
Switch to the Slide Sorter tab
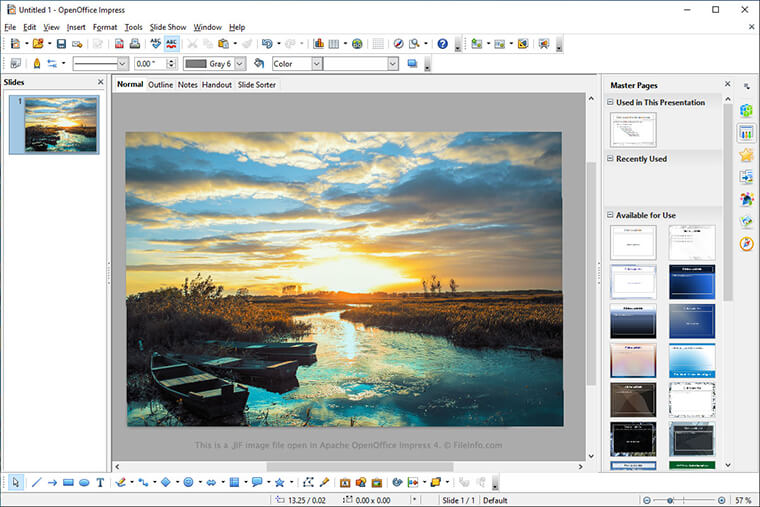tap(257, 85)
